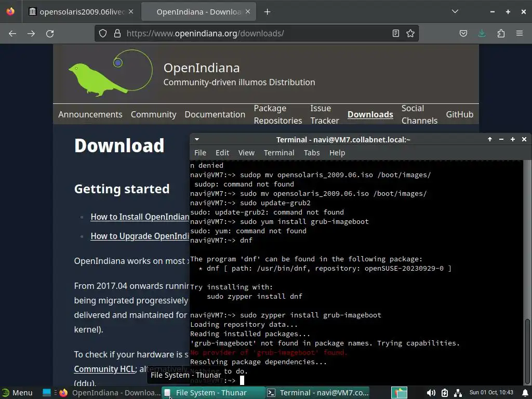
Task: Open the terminal window menu dropdown arrow
Action: point(197,139)
